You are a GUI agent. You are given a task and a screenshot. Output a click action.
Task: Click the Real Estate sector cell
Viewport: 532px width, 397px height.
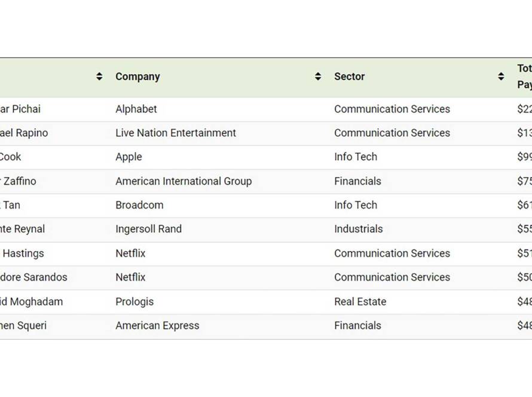point(360,302)
